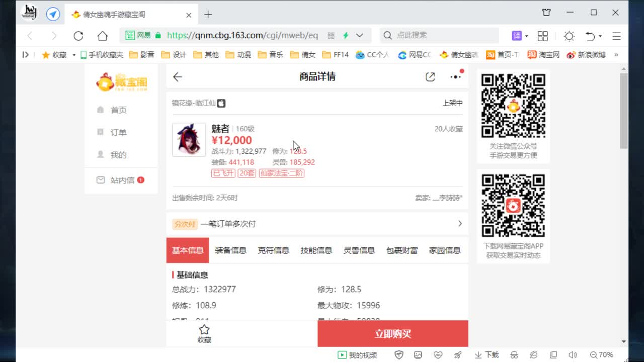Go back one page in browser
The image size is (644, 362).
point(30,36)
